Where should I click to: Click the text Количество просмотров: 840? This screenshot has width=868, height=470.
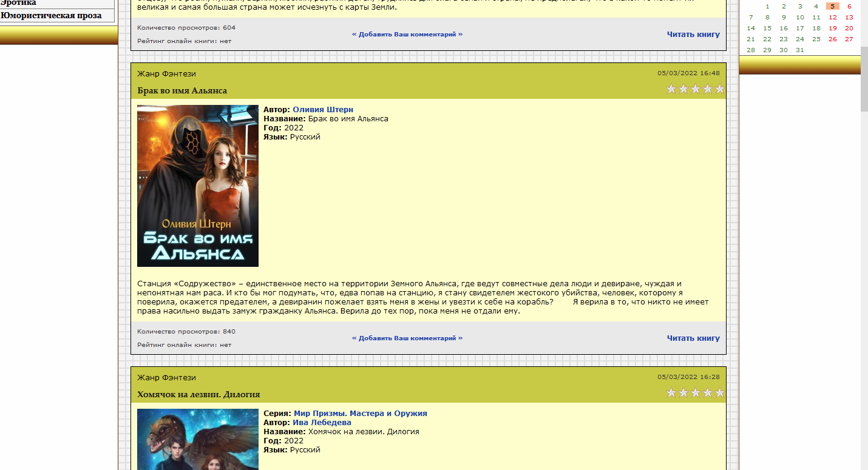click(186, 332)
